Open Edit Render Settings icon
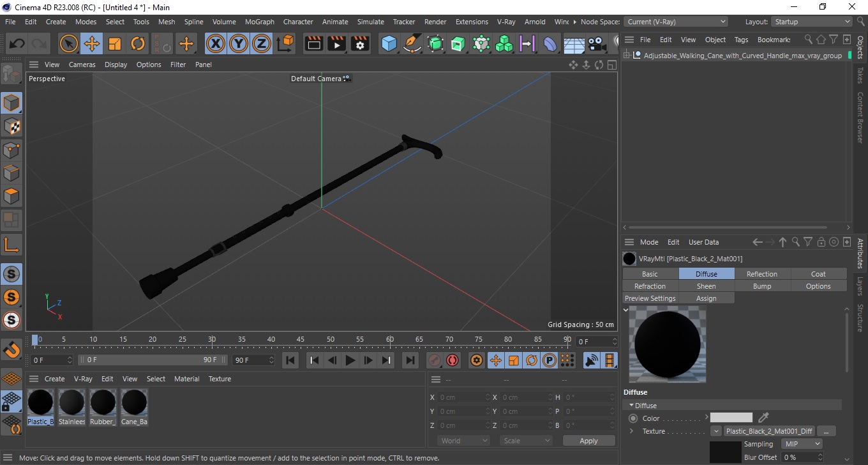The image size is (868, 465). point(360,44)
